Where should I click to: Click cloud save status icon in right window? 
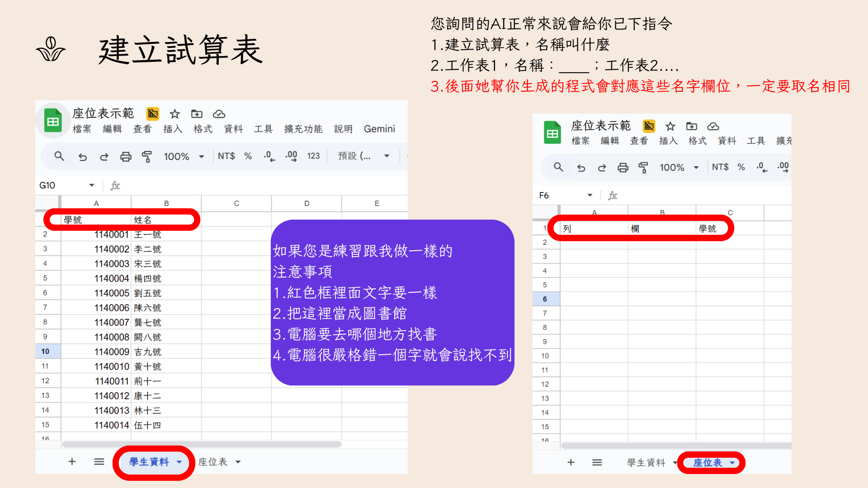pos(713,126)
